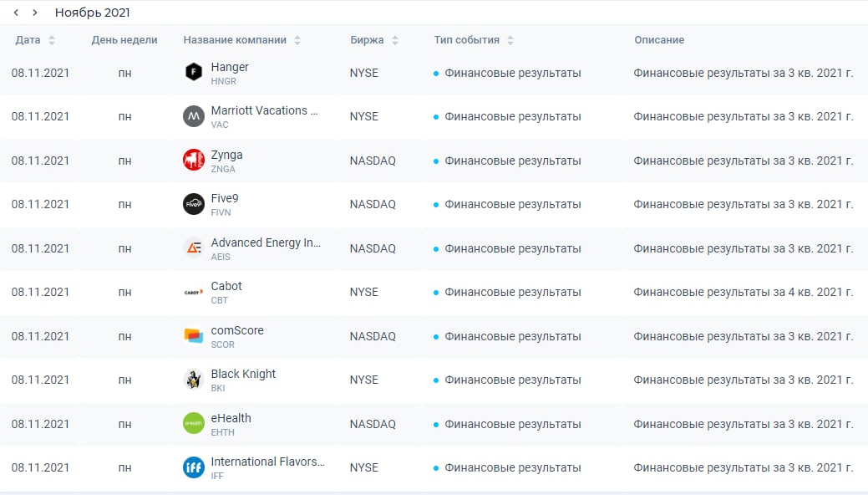
Task: Click the eHealth green logo icon
Action: [194, 424]
